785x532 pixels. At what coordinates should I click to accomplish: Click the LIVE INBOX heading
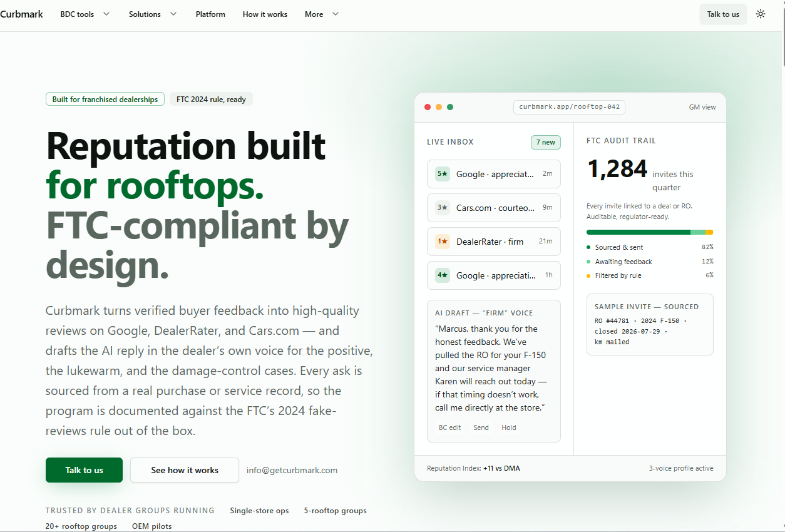(x=450, y=142)
